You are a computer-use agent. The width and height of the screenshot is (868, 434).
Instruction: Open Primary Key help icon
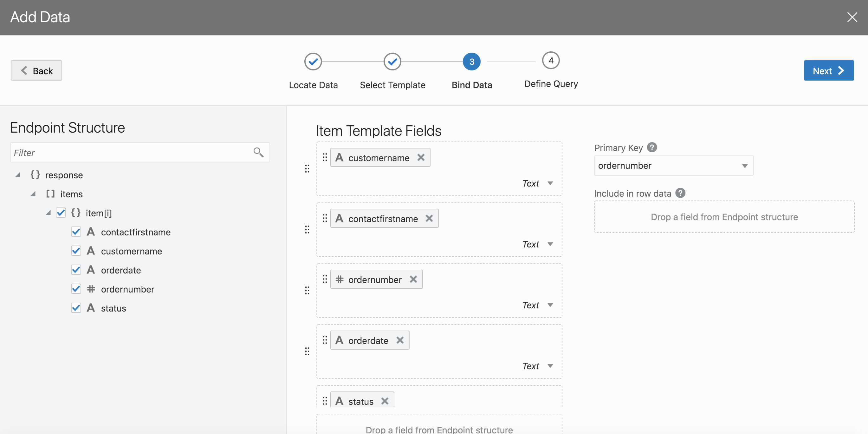[x=652, y=148]
